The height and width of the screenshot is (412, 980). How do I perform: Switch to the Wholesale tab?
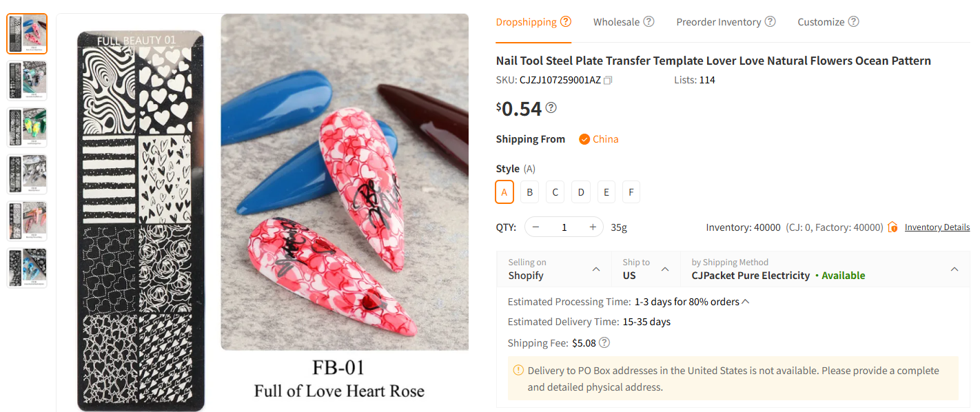click(x=616, y=22)
